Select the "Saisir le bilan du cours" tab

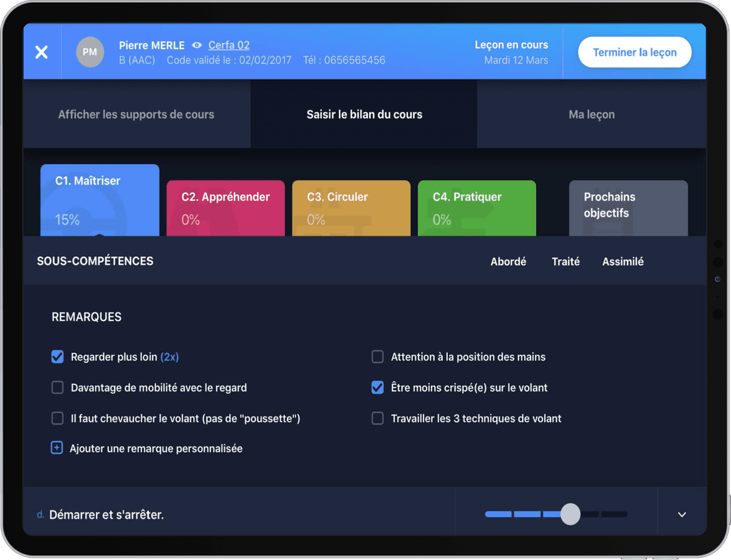coord(364,114)
